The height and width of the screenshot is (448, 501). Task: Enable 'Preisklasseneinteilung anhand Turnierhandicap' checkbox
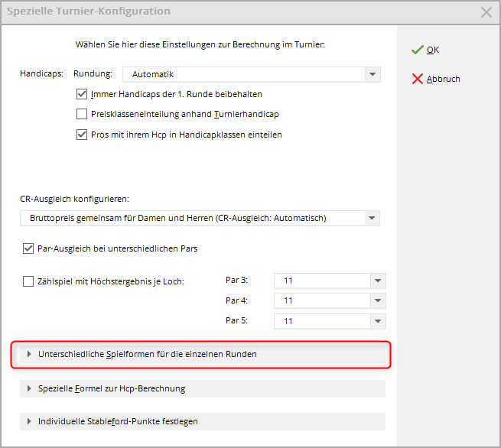pos(83,115)
